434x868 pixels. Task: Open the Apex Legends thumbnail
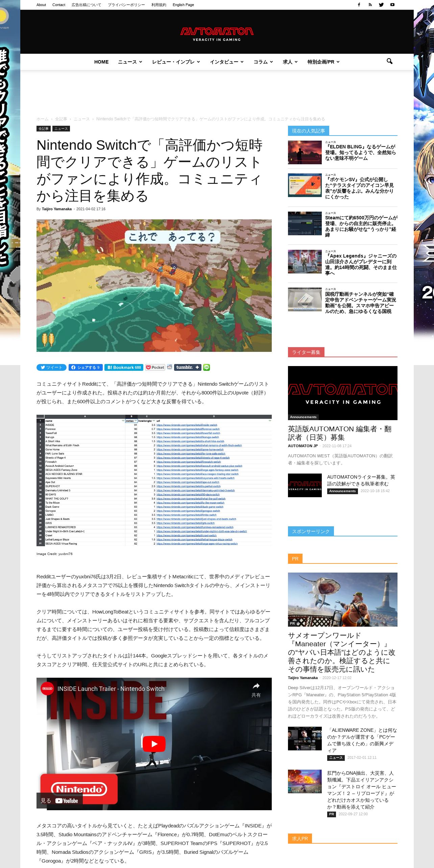coord(305,262)
